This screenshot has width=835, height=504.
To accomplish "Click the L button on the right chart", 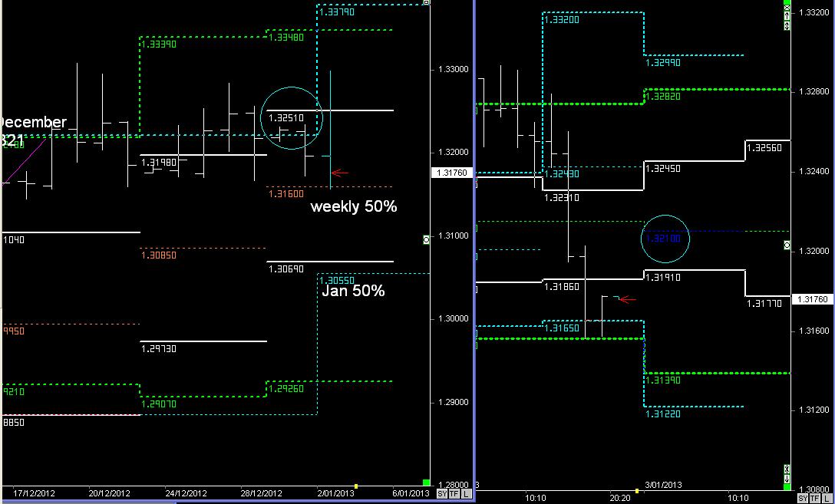I will 827,499.
